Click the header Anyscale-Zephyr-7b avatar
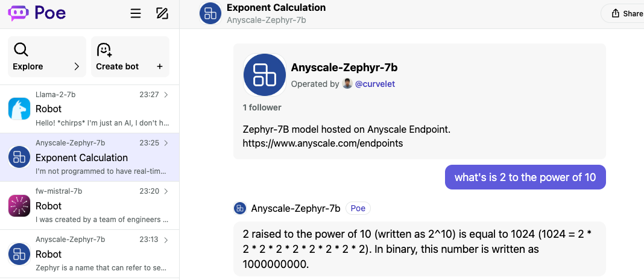 pos(210,13)
